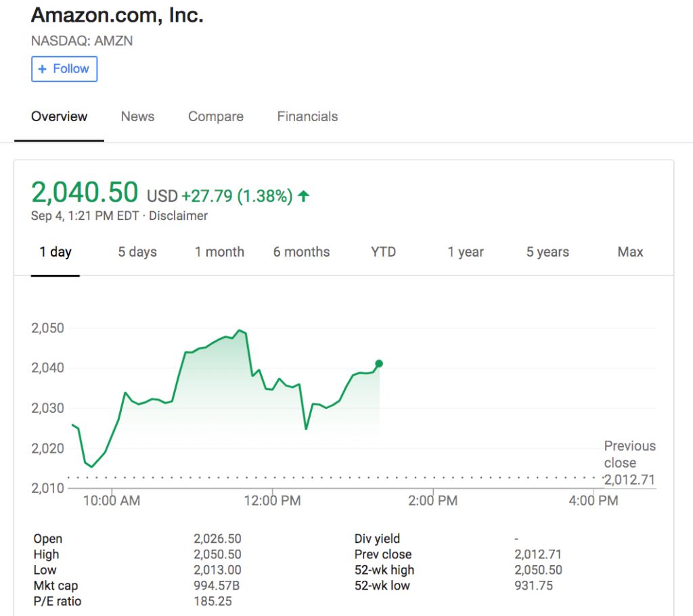Display the 6 months chart range
Viewport: 693px width, 616px height.
click(301, 251)
